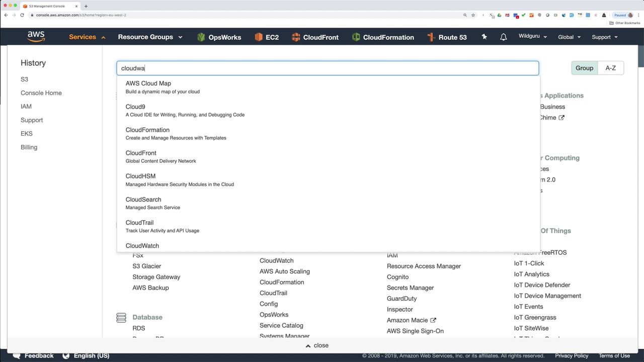Viewport: 644px width, 362px height.
Task: Open EKS from History
Action: point(27,134)
